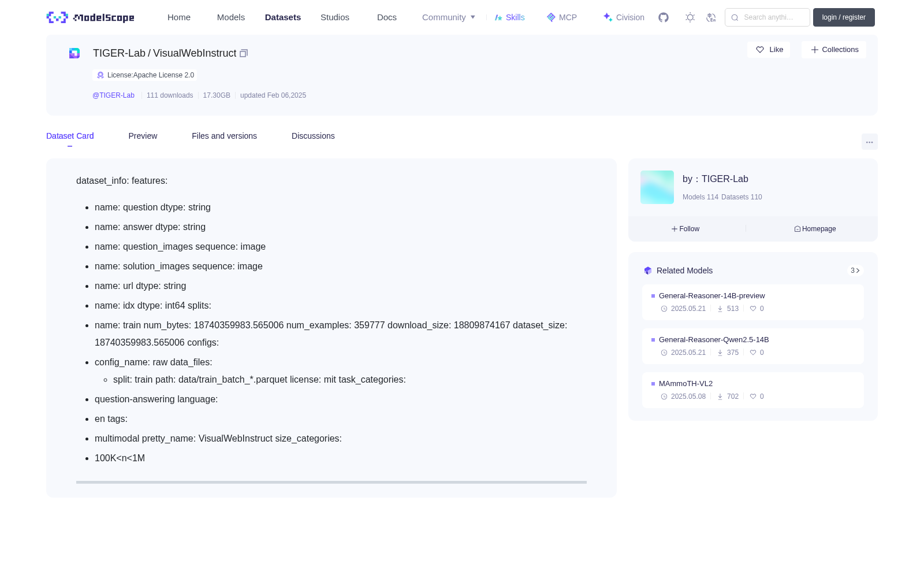
Task: Click heart icon on General-Reasoner-Qwen2.5-14B
Action: pyautogui.click(x=753, y=353)
